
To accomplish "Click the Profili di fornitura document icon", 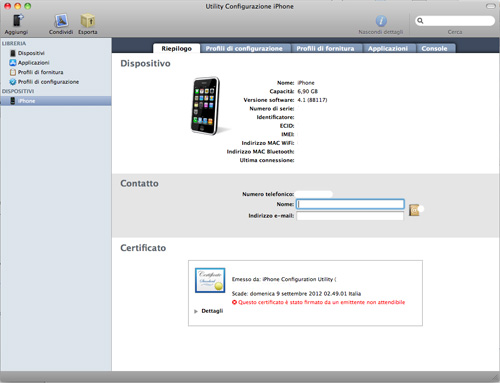I will tap(13, 72).
